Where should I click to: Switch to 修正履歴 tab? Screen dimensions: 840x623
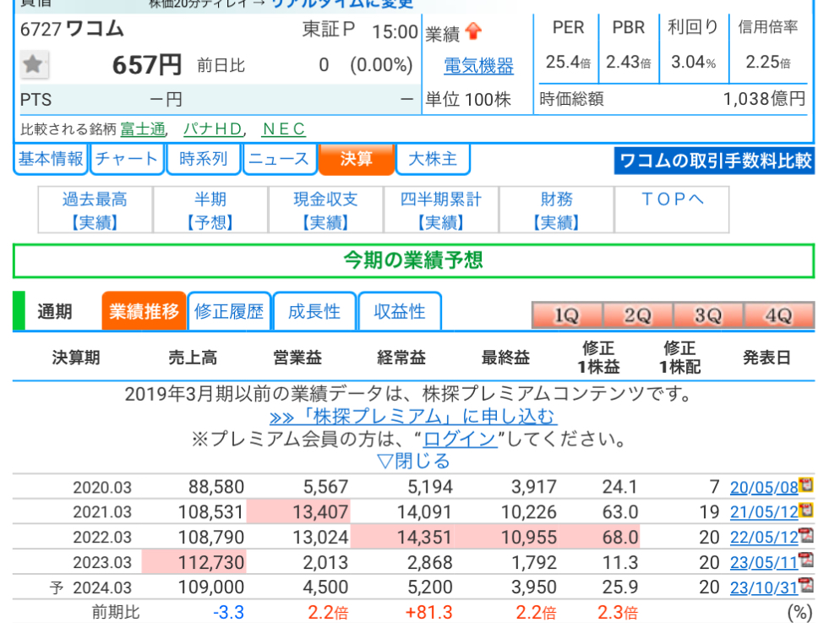[x=229, y=311]
